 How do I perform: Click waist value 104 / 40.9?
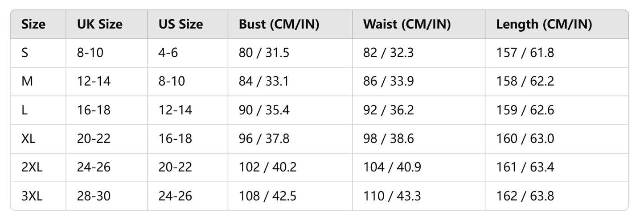392,167
